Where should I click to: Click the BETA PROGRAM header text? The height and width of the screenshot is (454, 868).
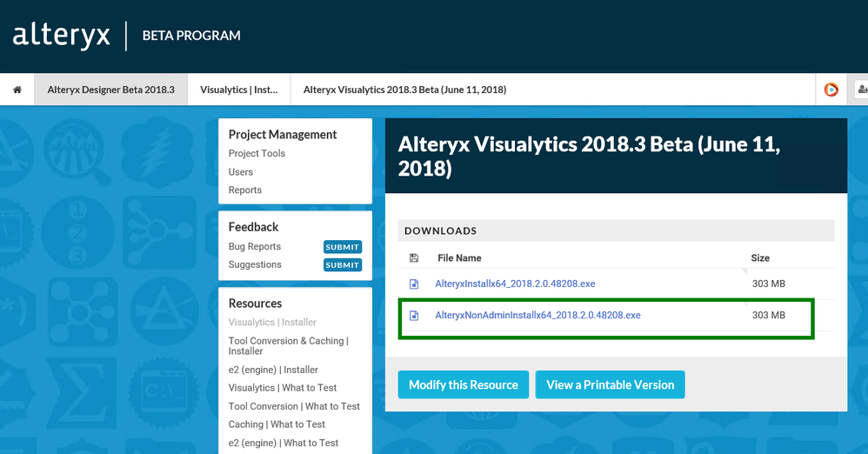tap(191, 36)
